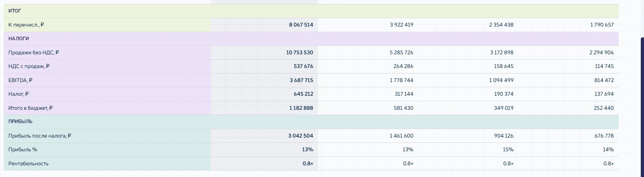Click the value 814 472
The height and width of the screenshot is (177, 644).
point(604,80)
